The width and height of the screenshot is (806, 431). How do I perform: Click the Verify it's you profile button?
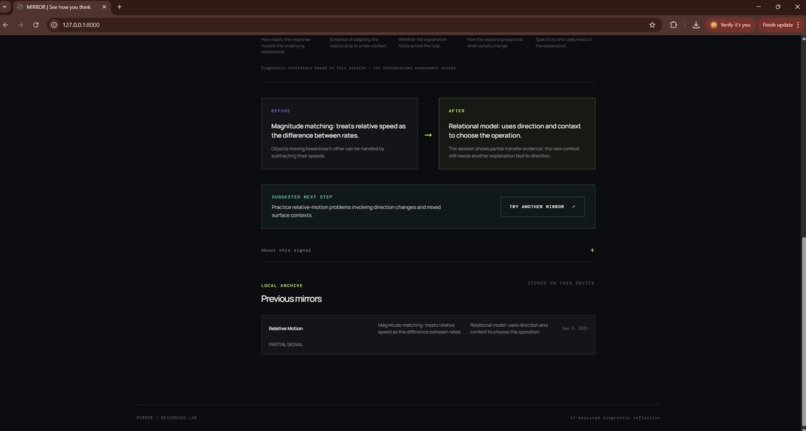click(x=730, y=25)
